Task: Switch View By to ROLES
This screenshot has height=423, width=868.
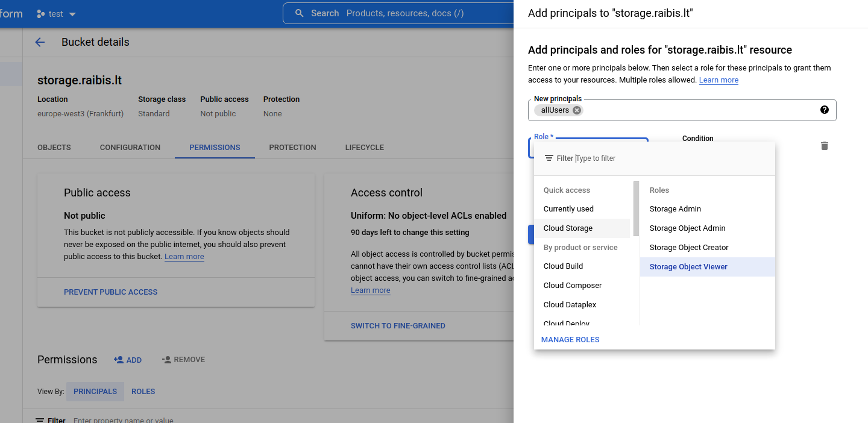Action: point(143,391)
